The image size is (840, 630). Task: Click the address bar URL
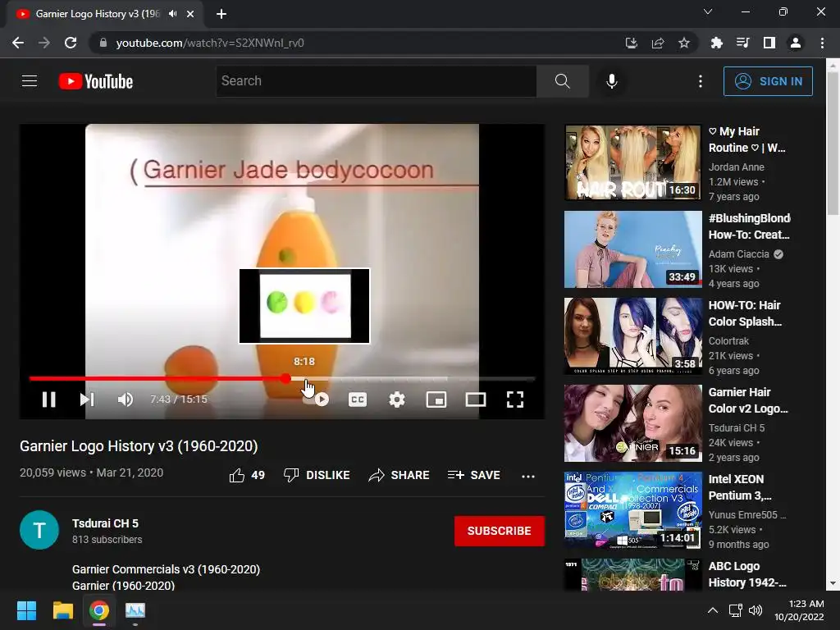click(x=210, y=43)
